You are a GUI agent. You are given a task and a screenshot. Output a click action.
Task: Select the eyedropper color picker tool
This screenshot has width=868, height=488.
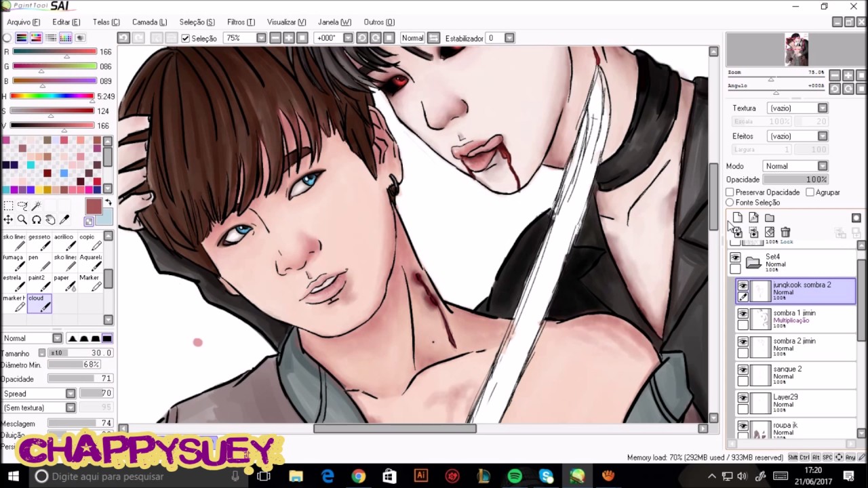(x=65, y=220)
